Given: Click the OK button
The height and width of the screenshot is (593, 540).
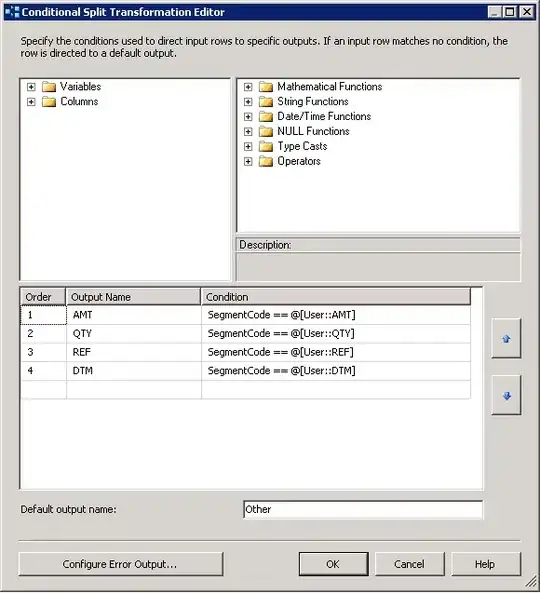Looking at the screenshot, I should pyautogui.click(x=334, y=564).
